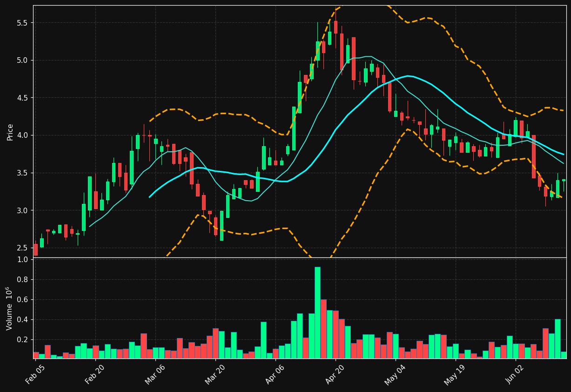
Task: Click the Price axis title
Action: (10, 131)
